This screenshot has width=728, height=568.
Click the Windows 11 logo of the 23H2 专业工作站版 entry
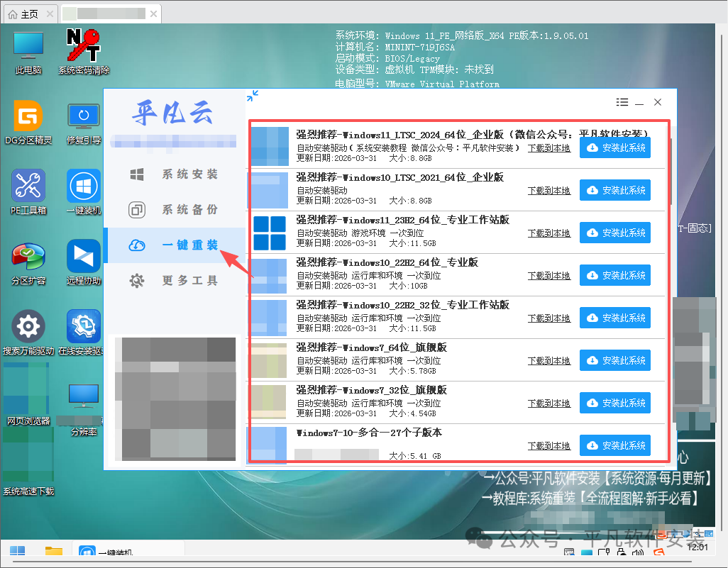[x=270, y=233]
